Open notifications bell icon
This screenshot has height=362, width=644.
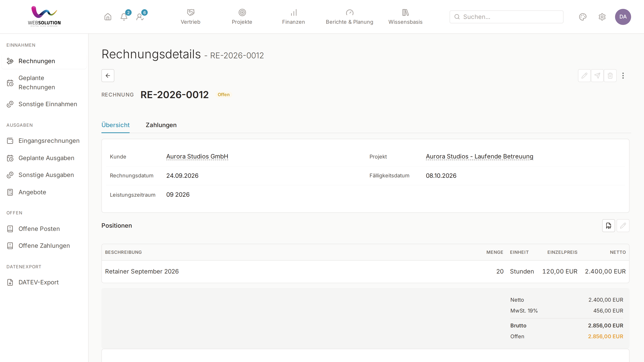point(124,17)
